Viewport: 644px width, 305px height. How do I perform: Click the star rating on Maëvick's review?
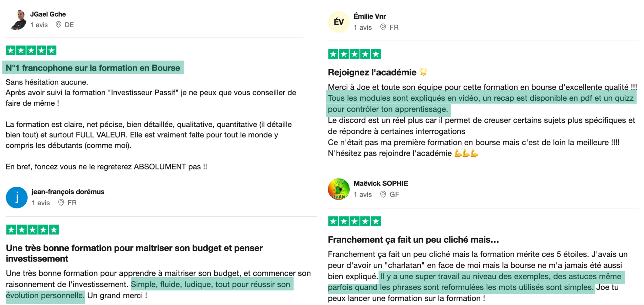[354, 221]
